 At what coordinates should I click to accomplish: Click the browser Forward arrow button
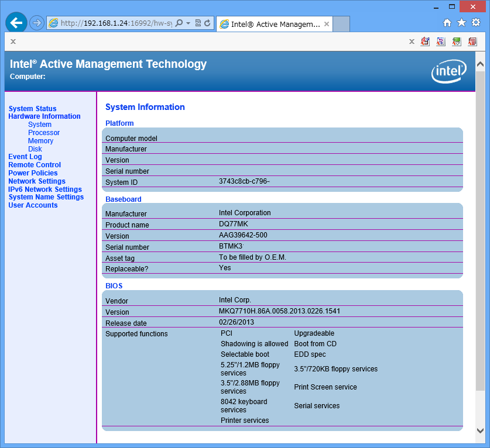(x=36, y=23)
